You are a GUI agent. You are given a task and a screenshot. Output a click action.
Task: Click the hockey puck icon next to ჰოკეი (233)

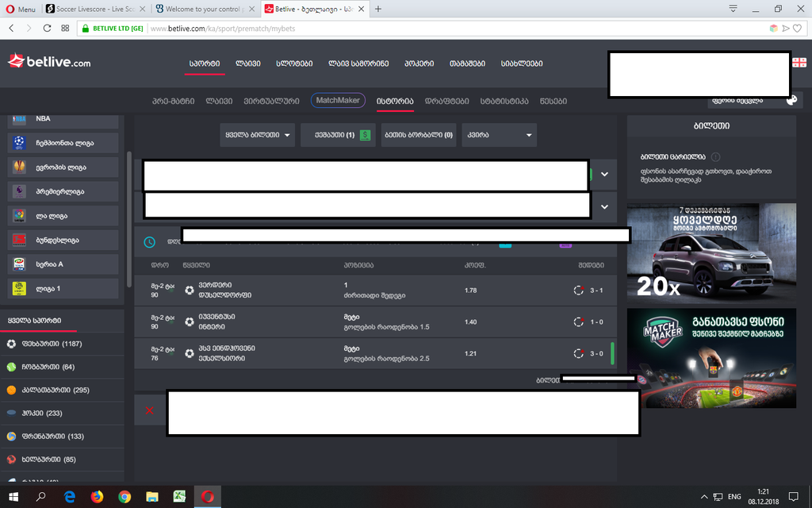point(11,413)
